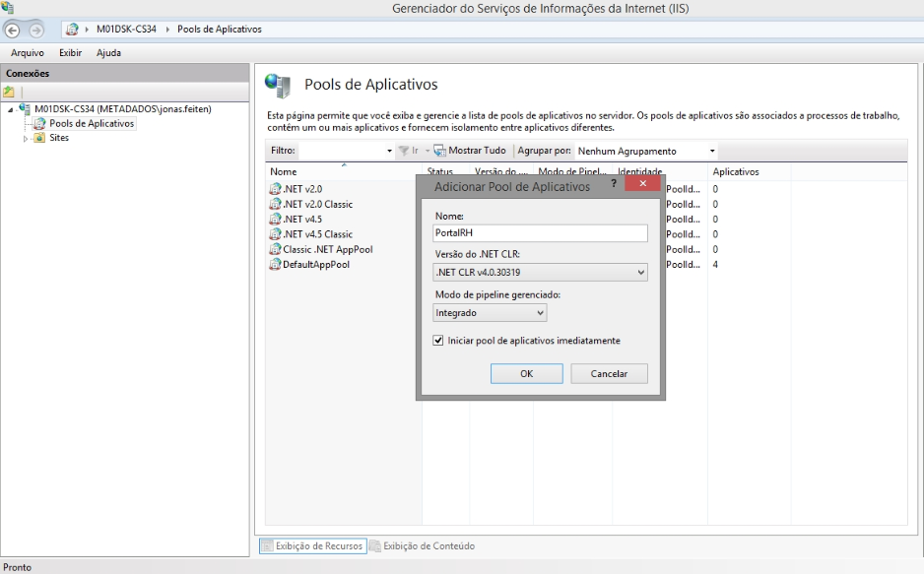
Task: Click the Classic .NET AppPool icon
Action: click(275, 250)
